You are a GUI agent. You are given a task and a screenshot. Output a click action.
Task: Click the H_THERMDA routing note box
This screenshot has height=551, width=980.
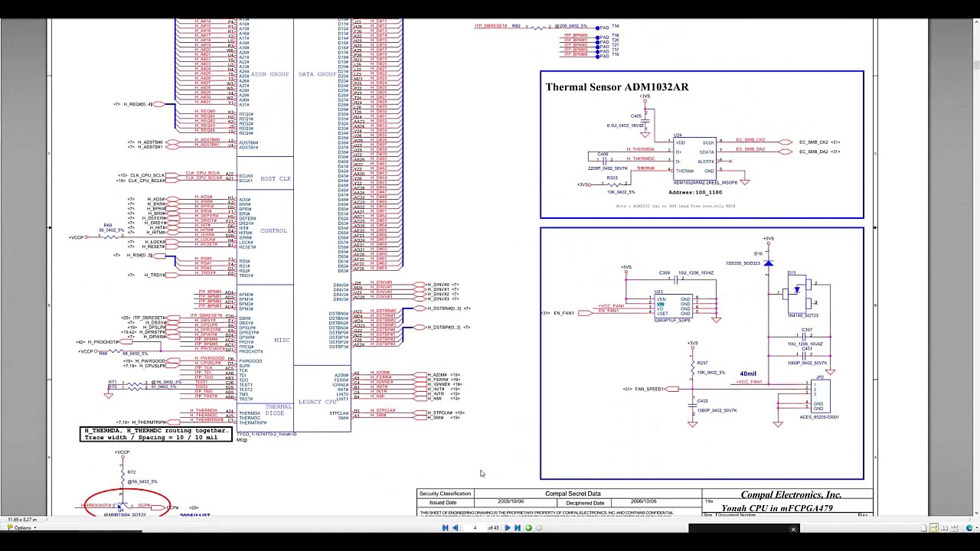tap(156, 434)
